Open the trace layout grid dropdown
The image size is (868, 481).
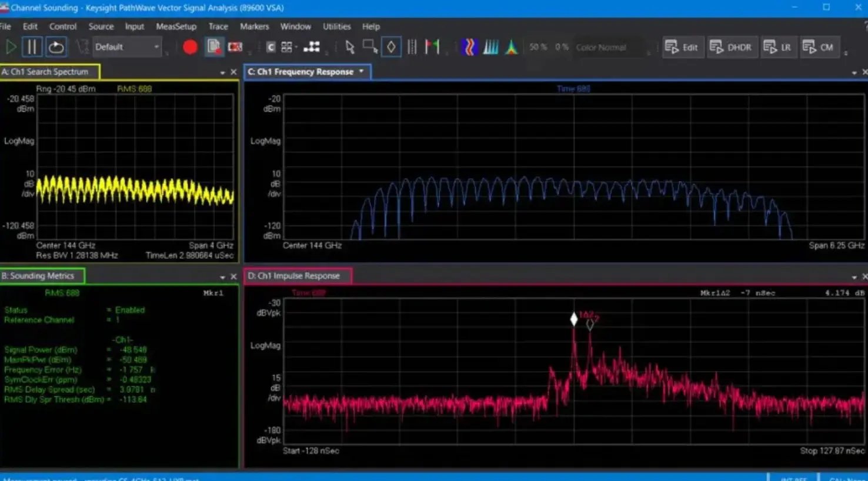(x=288, y=47)
